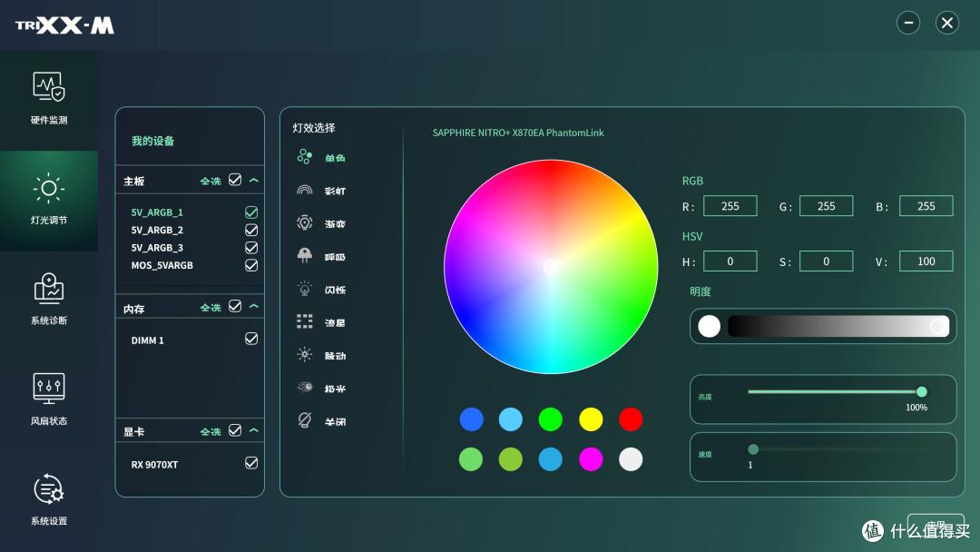
Task: Minimize the TRIXX-M window
Action: click(908, 23)
